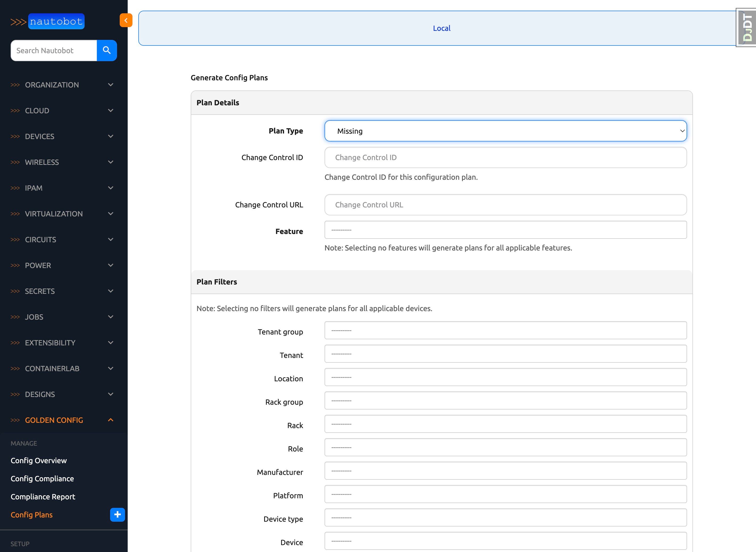Open the Feature select field

click(505, 230)
